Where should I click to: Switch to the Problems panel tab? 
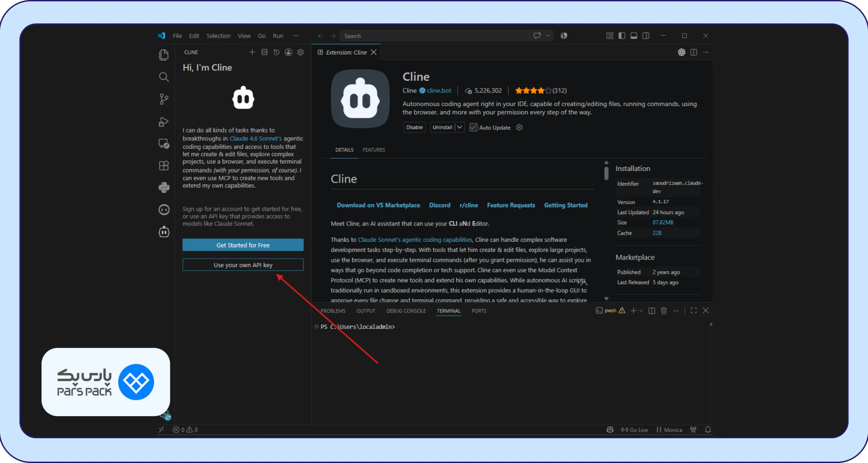(x=333, y=311)
